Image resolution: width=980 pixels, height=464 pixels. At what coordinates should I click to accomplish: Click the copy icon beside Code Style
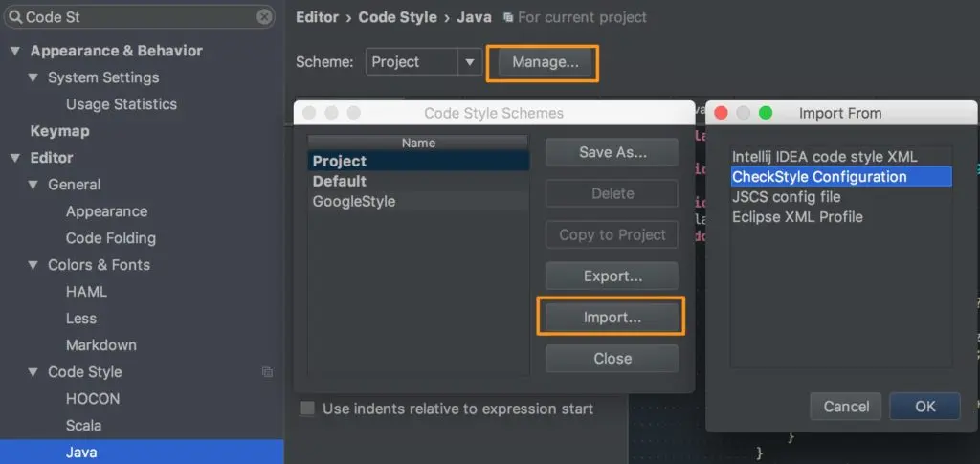click(x=267, y=371)
